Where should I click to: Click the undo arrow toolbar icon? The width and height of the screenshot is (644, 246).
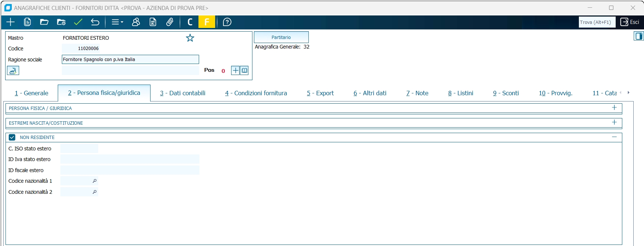95,22
